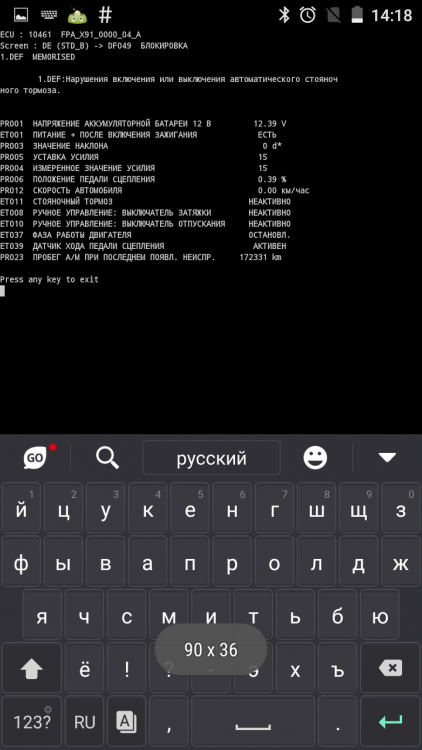Tap the г key
Viewport: 422px width, 750px height.
[274, 508]
